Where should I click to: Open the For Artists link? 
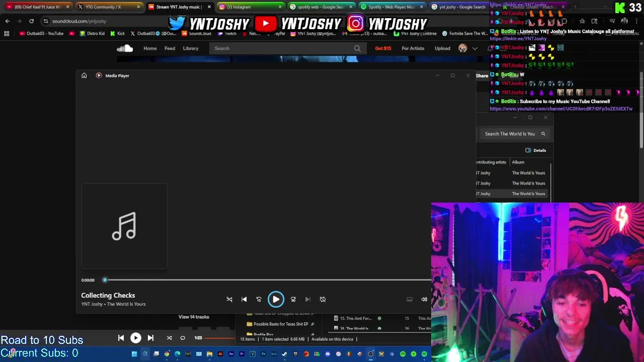[413, 48]
